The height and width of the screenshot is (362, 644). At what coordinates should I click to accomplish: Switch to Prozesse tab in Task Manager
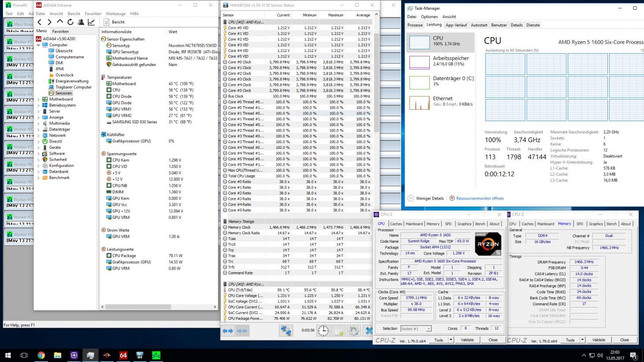[415, 25]
